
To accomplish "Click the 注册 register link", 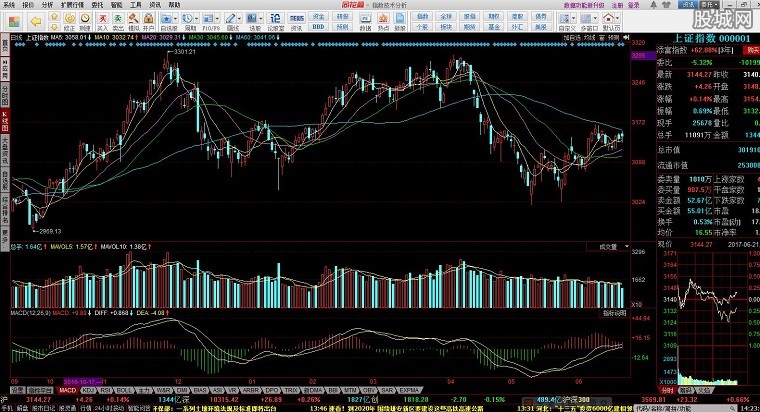I will click(x=618, y=5).
